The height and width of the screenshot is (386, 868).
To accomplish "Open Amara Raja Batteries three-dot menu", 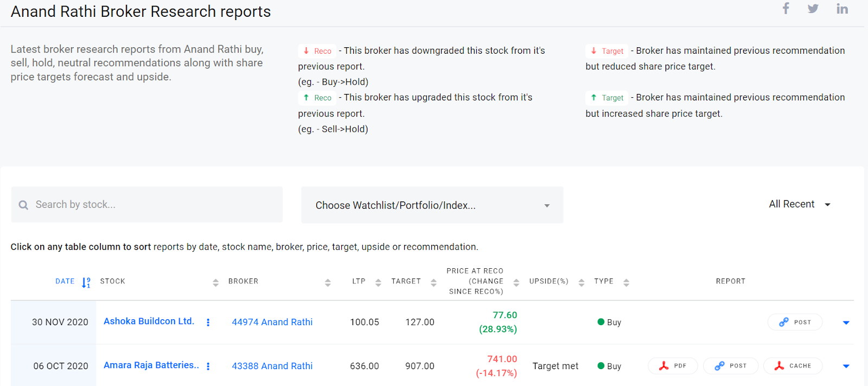I will pos(208,366).
